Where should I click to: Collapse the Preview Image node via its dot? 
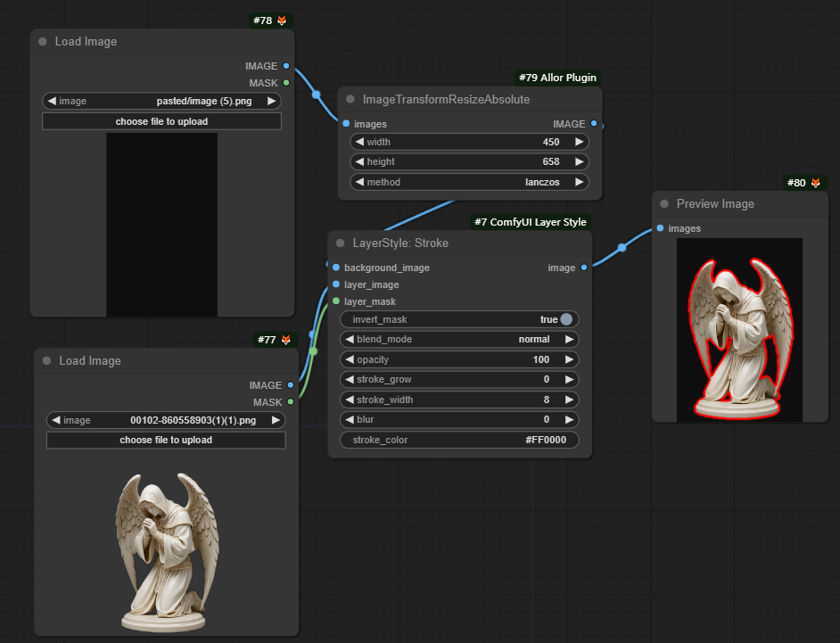[x=663, y=204]
